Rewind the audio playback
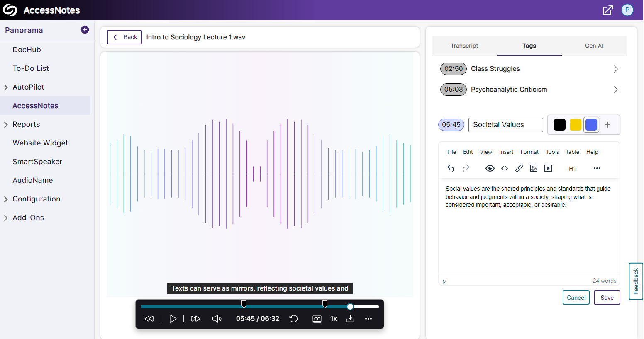This screenshot has height=339, width=644. click(x=149, y=319)
